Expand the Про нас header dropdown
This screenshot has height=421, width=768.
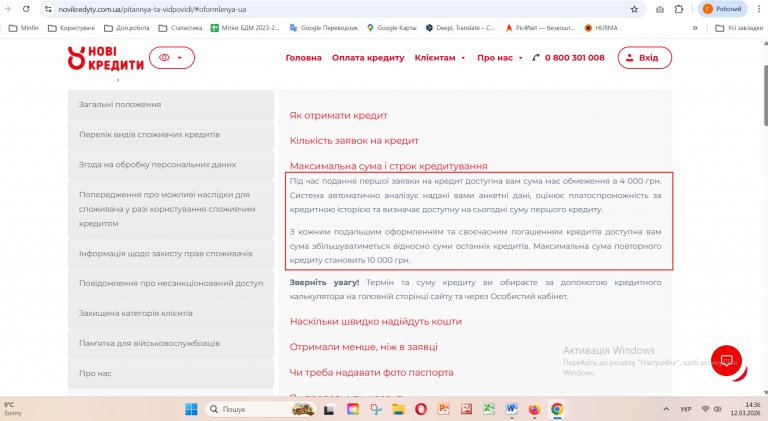tap(500, 58)
